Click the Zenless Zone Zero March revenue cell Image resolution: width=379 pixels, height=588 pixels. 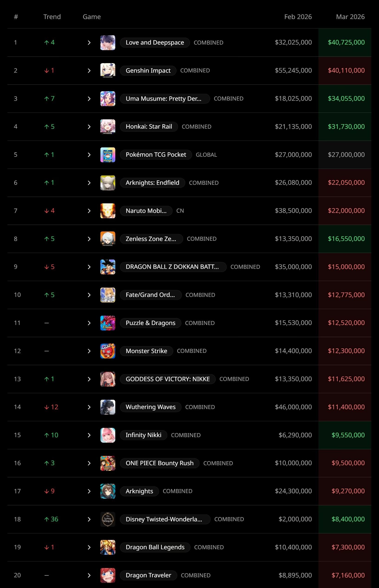coord(345,239)
